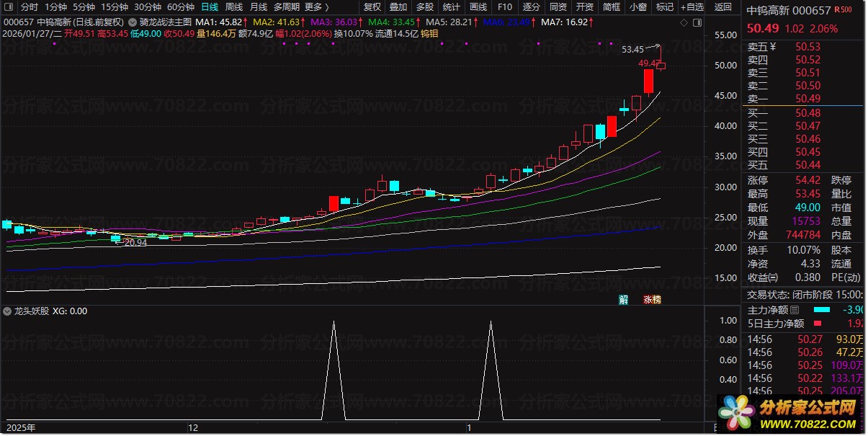Click the list icon beside 主力净额
868x436 pixels.
coord(795,310)
